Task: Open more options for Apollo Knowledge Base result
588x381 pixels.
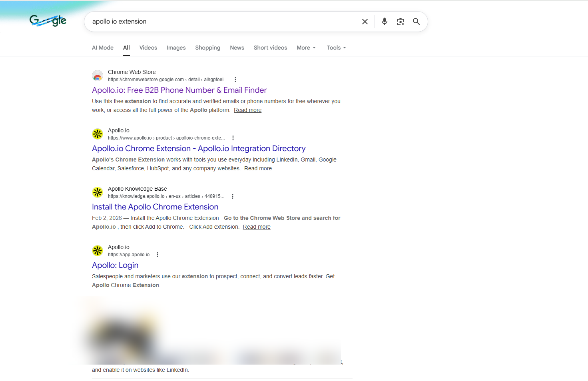Action: click(x=233, y=196)
